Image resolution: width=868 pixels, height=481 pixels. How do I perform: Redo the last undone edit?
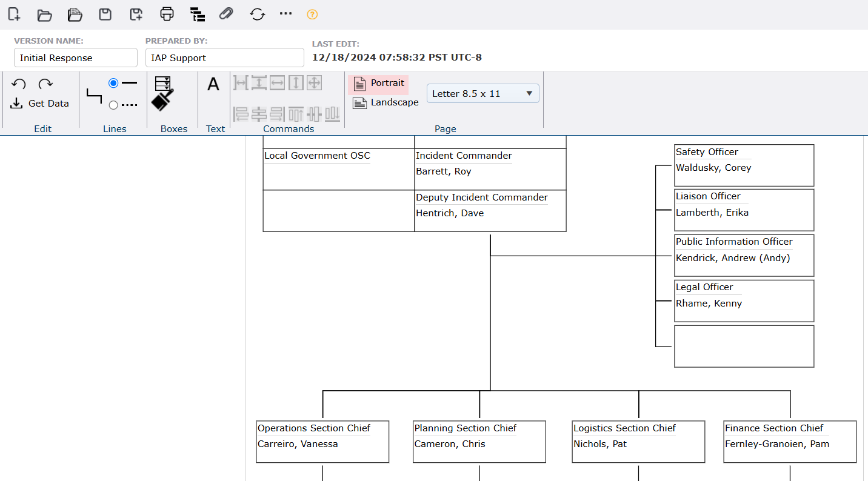(45, 84)
